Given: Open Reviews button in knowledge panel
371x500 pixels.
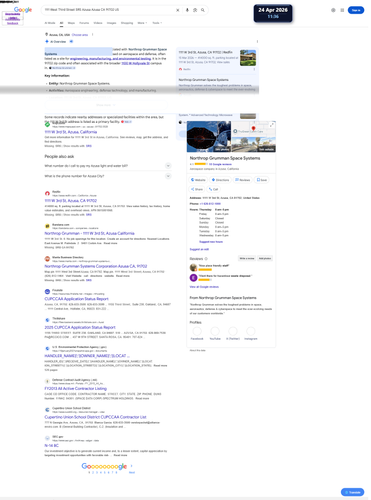Looking at the screenshot, I should [244, 181].
